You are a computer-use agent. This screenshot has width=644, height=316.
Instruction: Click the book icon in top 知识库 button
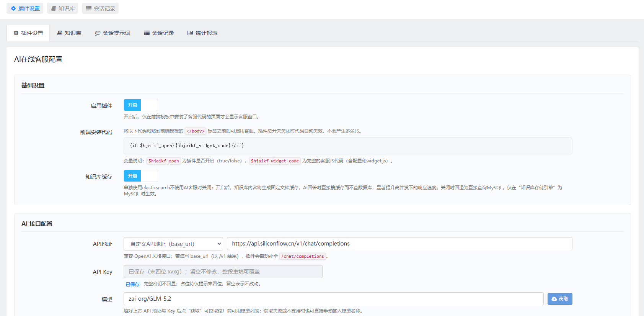coord(54,8)
